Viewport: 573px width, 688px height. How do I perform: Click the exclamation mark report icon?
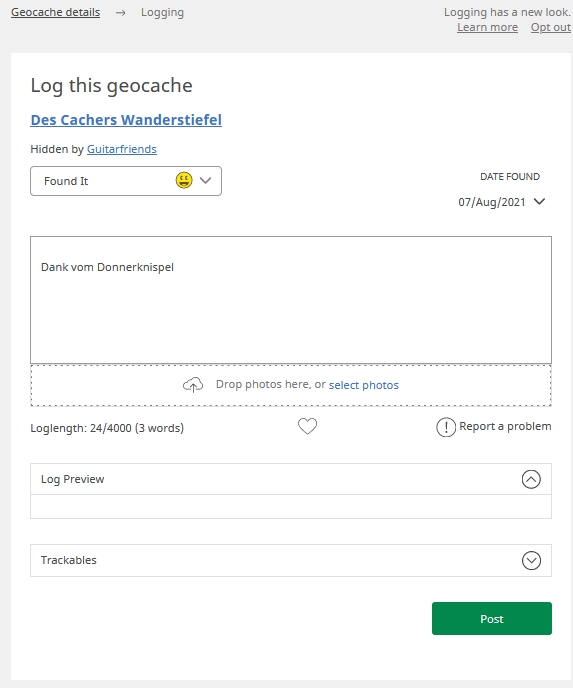pos(446,427)
